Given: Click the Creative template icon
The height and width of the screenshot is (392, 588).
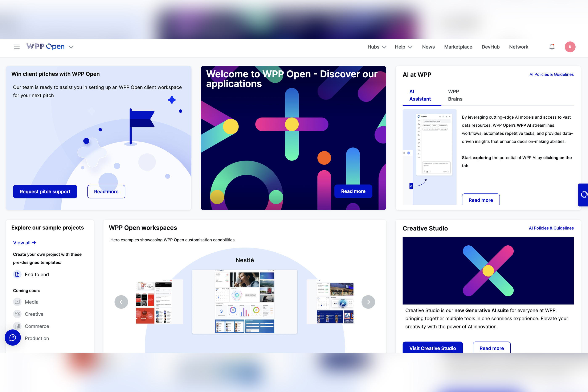Looking at the screenshot, I should (x=17, y=314).
